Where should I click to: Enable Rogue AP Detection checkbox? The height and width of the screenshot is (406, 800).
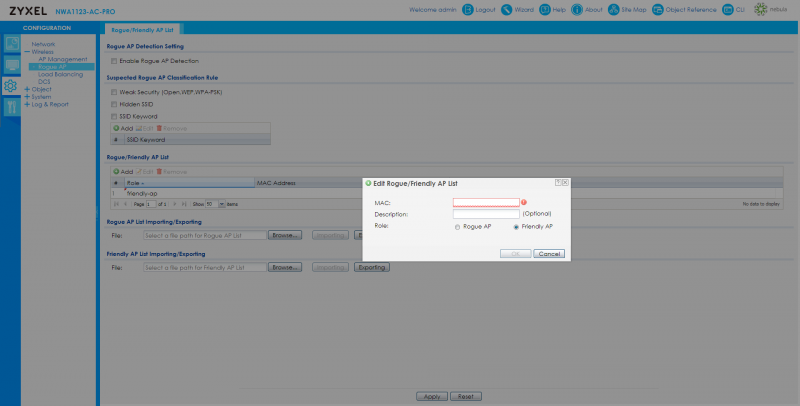(114, 61)
